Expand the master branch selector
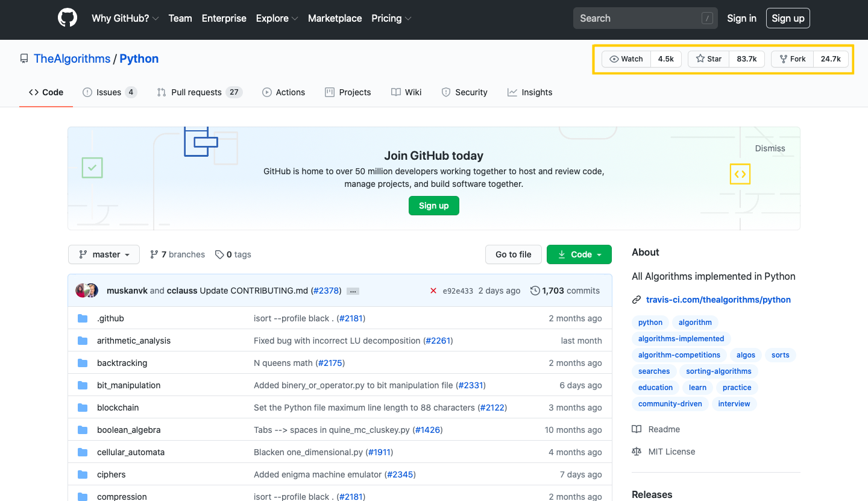Screen dimensions: 868x501 104,254
